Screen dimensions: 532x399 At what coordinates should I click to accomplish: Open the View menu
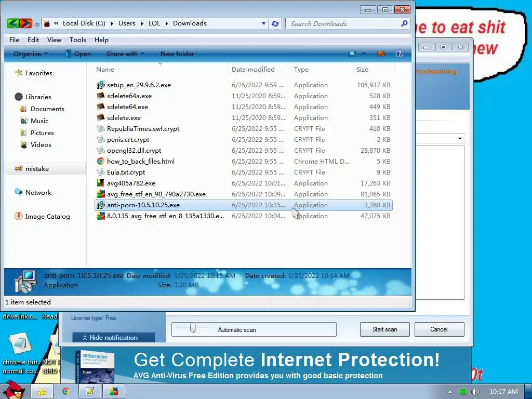pos(54,39)
